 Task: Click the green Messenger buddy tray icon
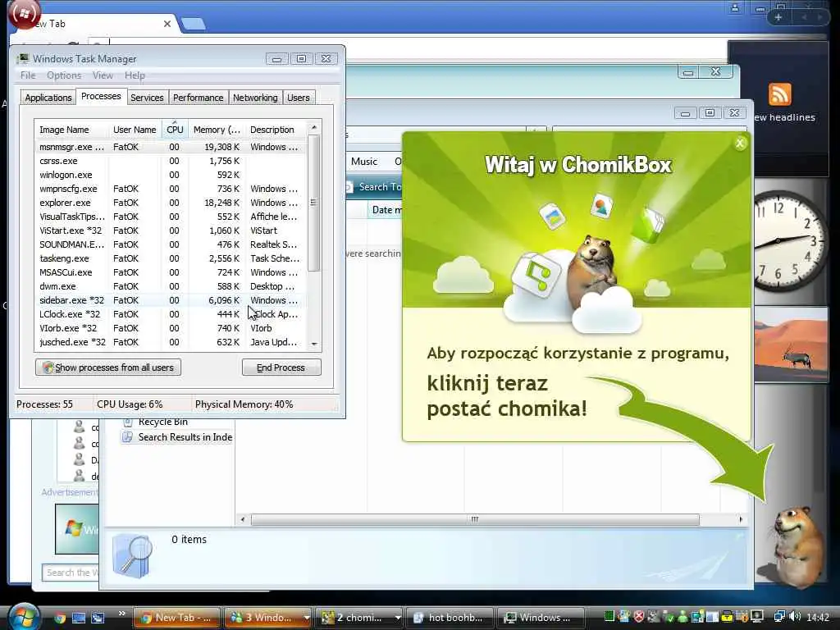[x=682, y=617]
